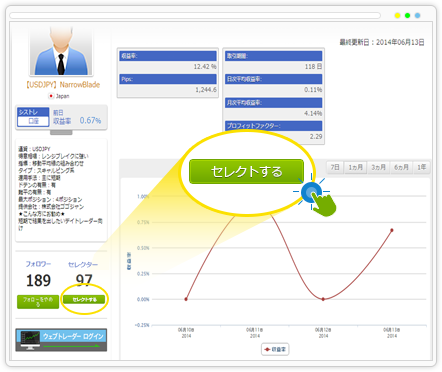442x372 pixels.
Task: Click the trader profile avatar image
Action: 61,51
